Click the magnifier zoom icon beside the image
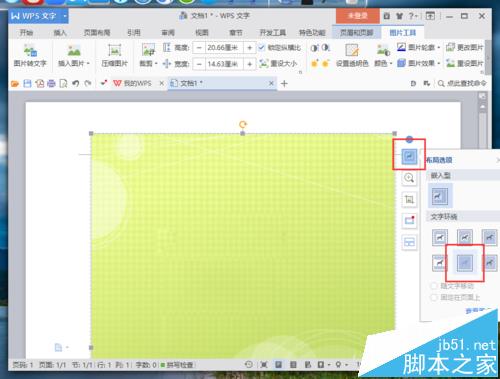Viewport: 500px width, 379px height. [x=409, y=178]
